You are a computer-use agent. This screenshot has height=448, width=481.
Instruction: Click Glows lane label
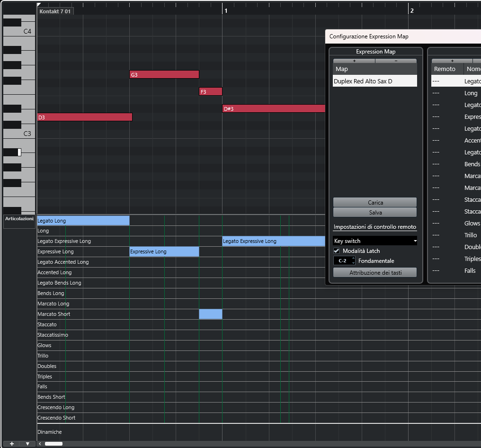click(x=44, y=346)
